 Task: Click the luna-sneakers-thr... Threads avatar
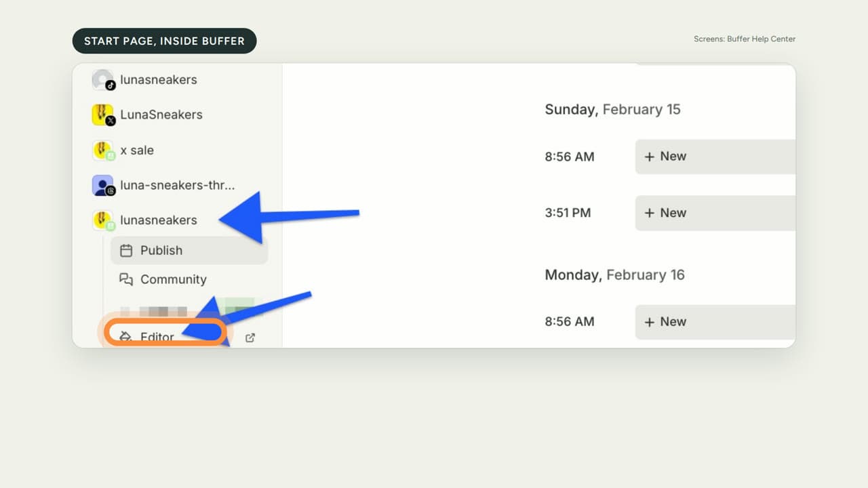click(103, 185)
